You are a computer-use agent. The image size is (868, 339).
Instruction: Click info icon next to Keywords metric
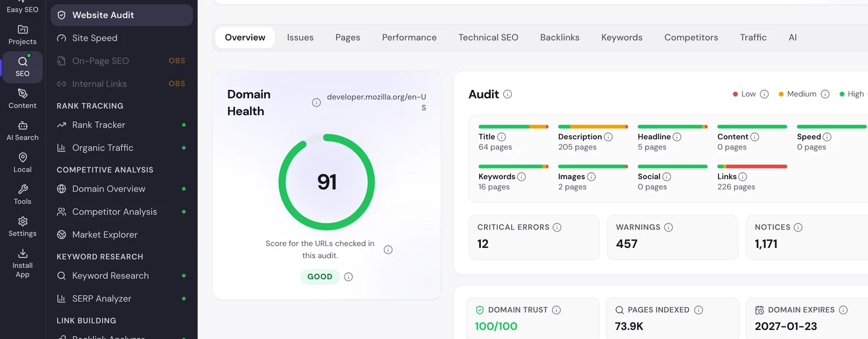pos(521,177)
